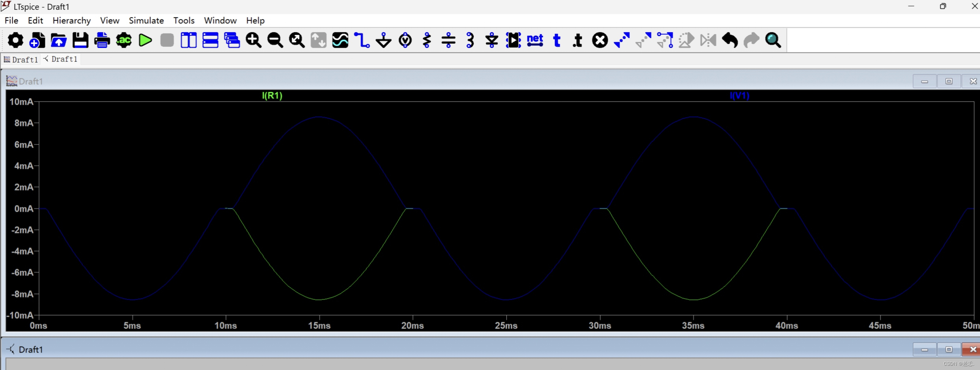Add SPICE directive with .t icon

(x=578, y=40)
